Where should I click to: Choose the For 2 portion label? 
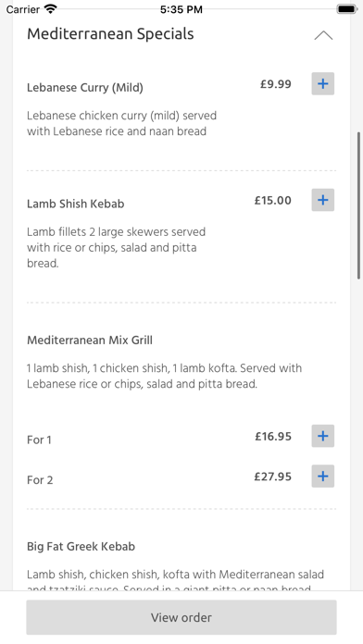click(x=40, y=480)
